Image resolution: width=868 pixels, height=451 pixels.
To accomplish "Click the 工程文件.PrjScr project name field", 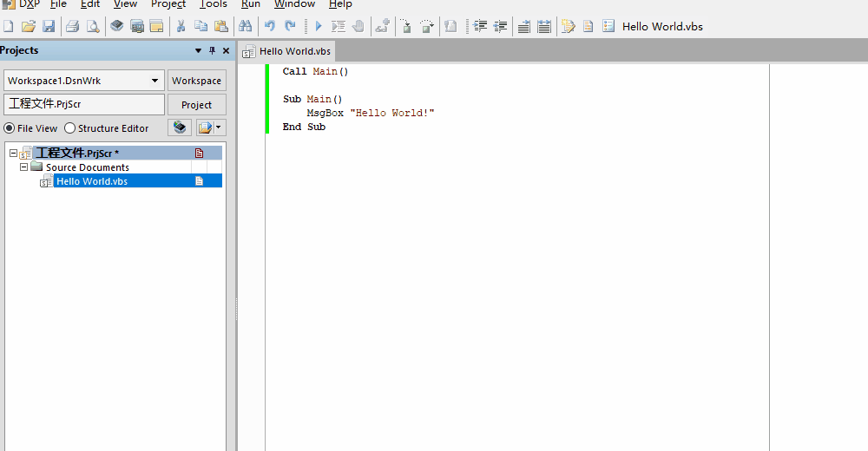I will tap(83, 105).
